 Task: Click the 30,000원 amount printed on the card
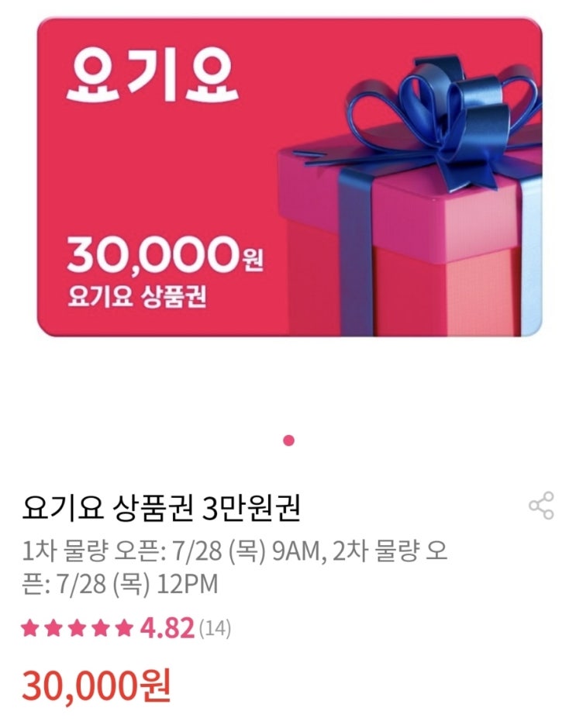(x=165, y=254)
